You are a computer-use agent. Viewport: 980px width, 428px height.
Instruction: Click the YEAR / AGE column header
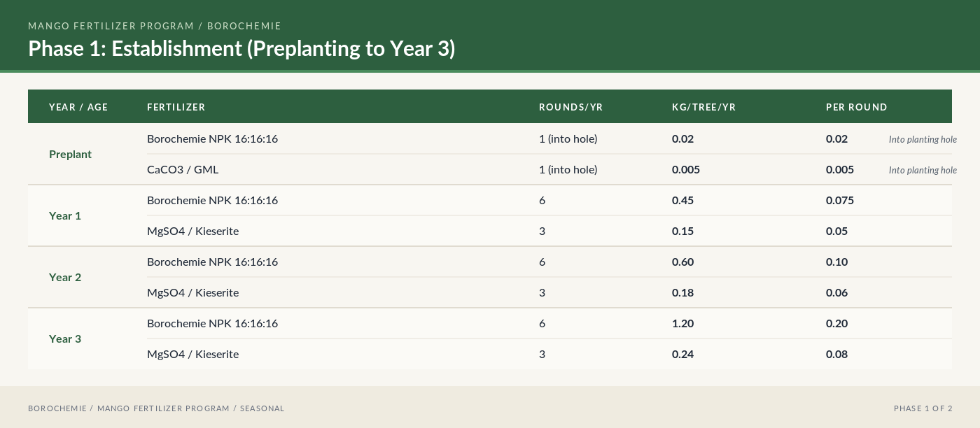click(x=78, y=107)
